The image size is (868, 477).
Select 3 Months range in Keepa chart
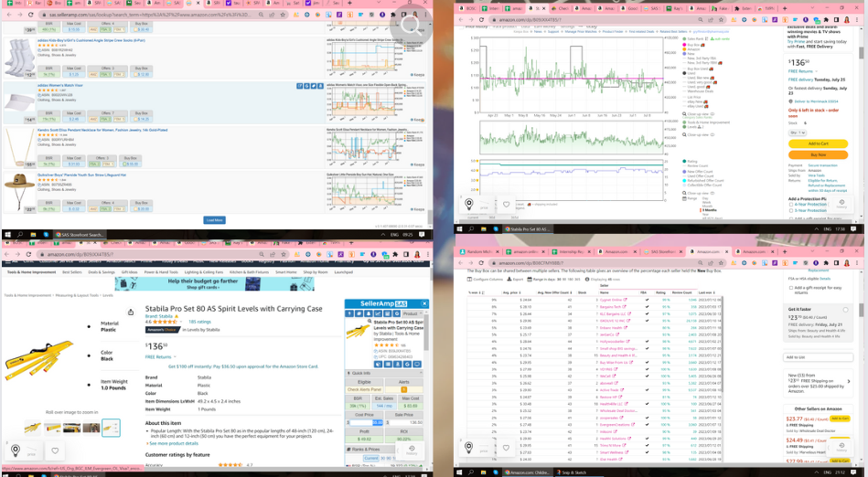point(708,210)
